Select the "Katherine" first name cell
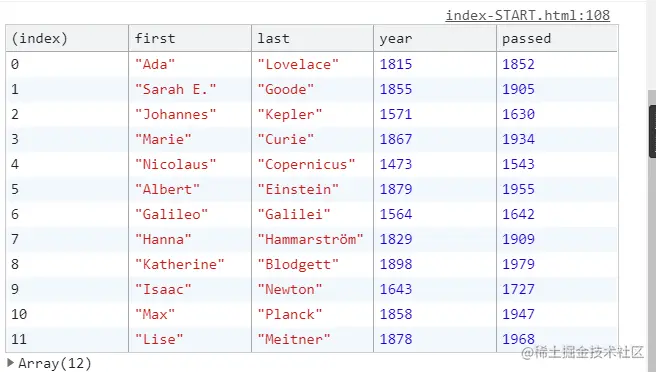This screenshot has height=372, width=656. [179, 264]
